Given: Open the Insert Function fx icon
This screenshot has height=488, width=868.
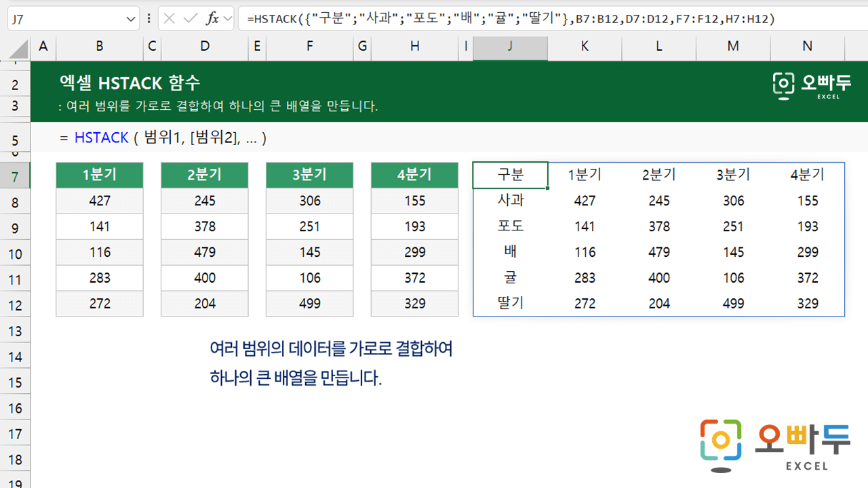Looking at the screenshot, I should tap(212, 18).
